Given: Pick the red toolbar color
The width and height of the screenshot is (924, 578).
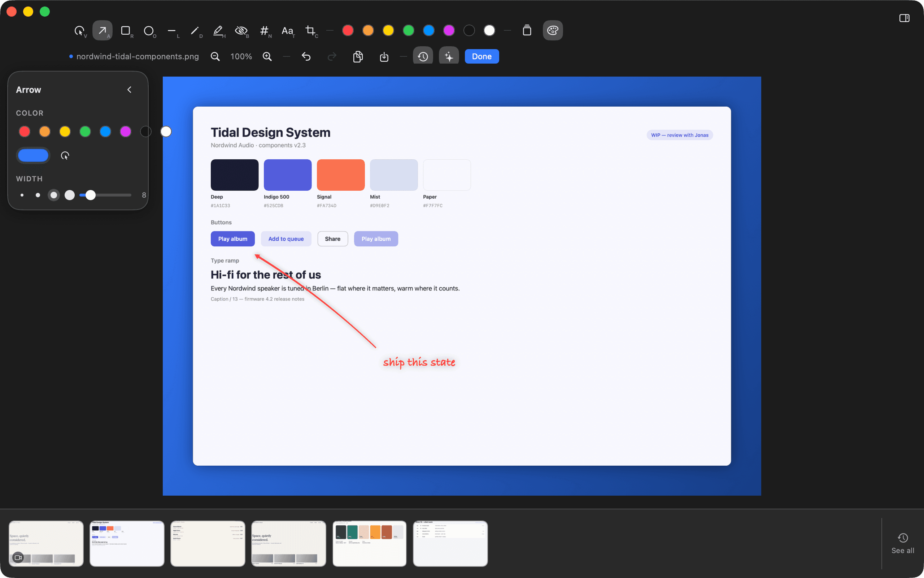Looking at the screenshot, I should pyautogui.click(x=348, y=31).
